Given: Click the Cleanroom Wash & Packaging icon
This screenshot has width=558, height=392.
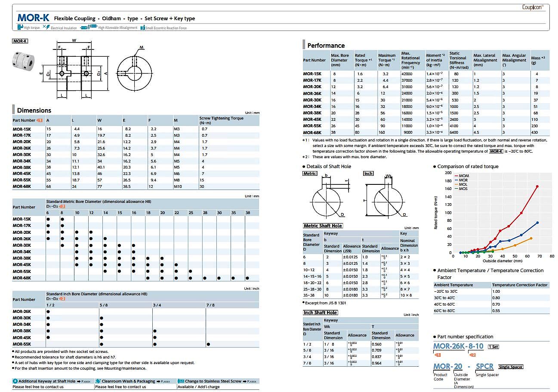Looking at the screenshot, I should click(x=98, y=381).
